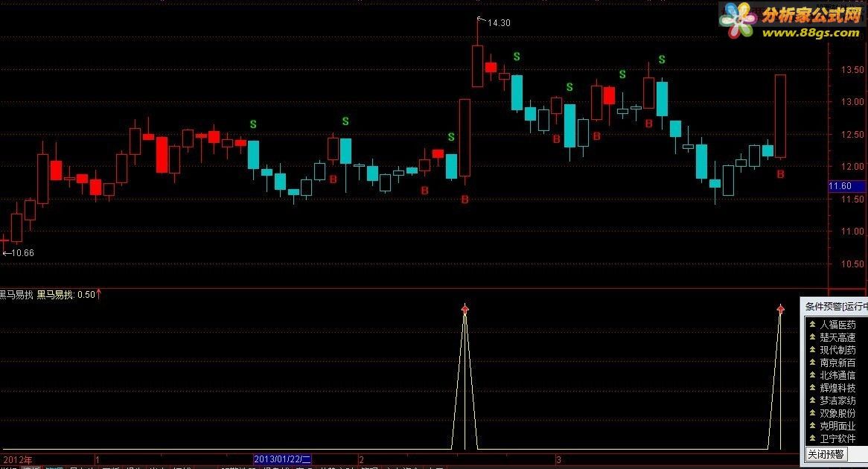
Task: Select 南京新百 in the alert list
Action: tap(837, 363)
